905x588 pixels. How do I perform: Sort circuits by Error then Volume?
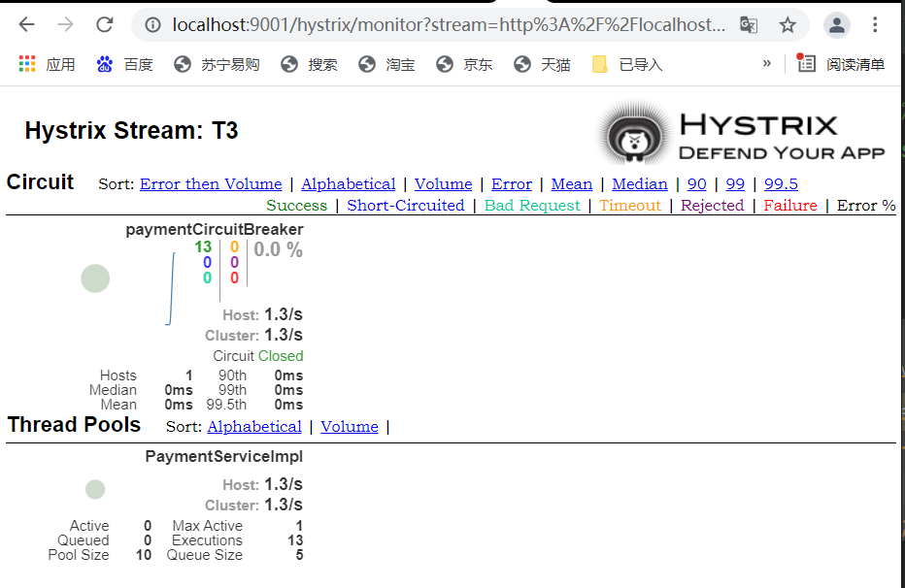tap(211, 184)
